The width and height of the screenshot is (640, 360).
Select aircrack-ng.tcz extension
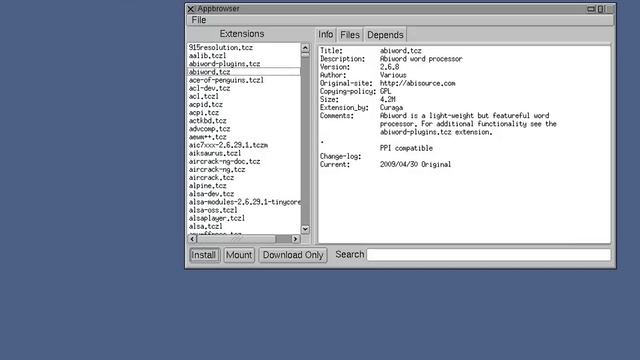pyautogui.click(x=244, y=169)
